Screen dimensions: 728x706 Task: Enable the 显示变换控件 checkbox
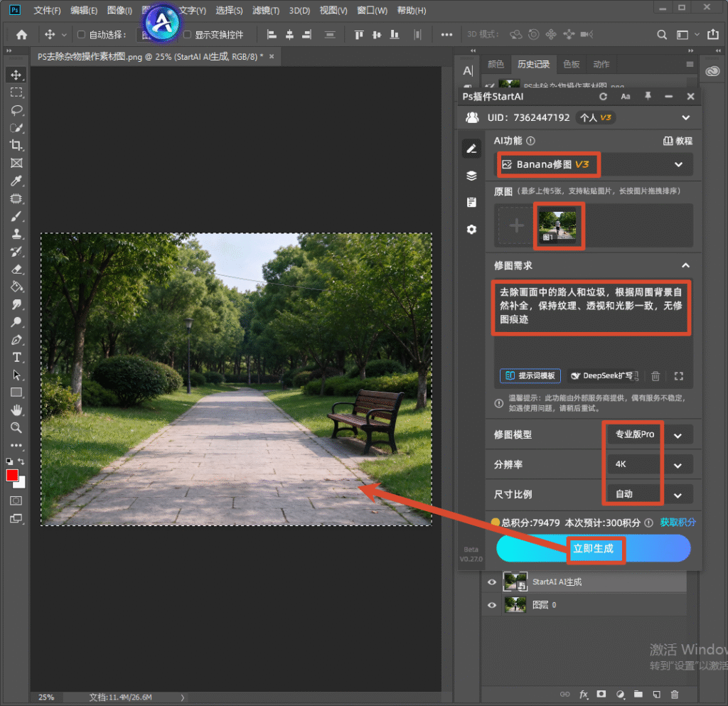pos(187,34)
